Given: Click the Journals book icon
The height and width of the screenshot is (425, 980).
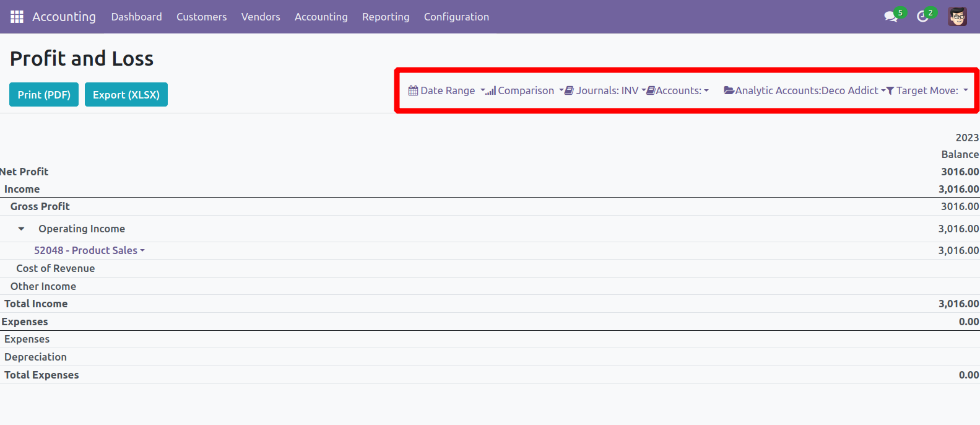Looking at the screenshot, I should [569, 90].
